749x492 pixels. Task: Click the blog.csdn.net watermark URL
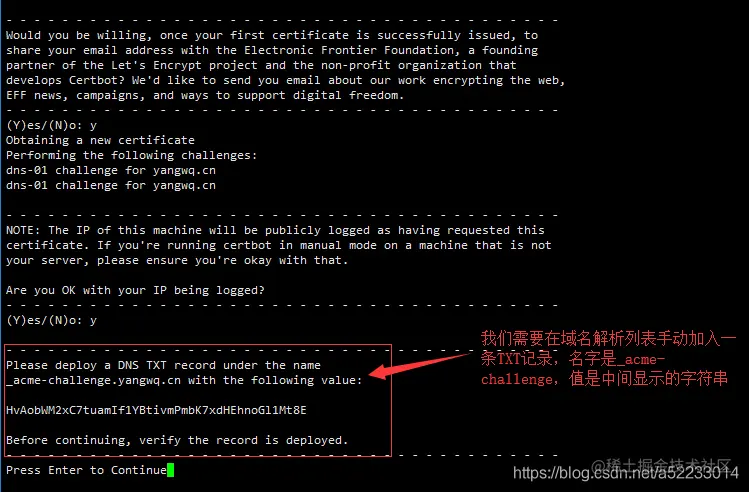coord(626,473)
